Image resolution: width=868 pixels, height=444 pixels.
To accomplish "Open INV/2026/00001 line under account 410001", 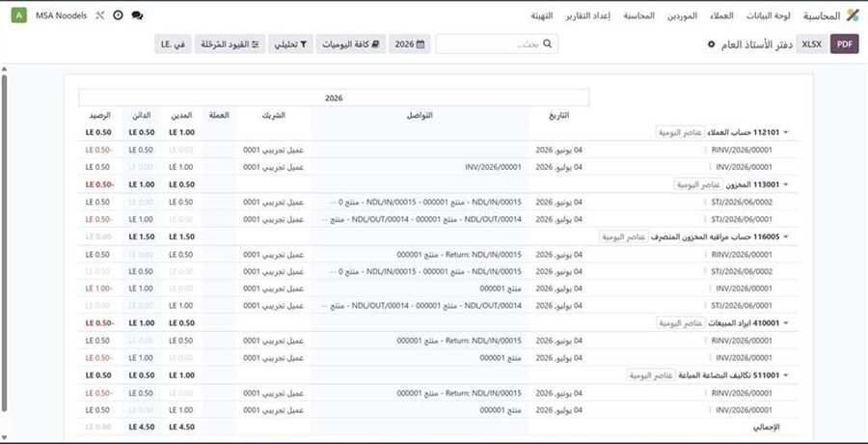I will pyautogui.click(x=744, y=357).
